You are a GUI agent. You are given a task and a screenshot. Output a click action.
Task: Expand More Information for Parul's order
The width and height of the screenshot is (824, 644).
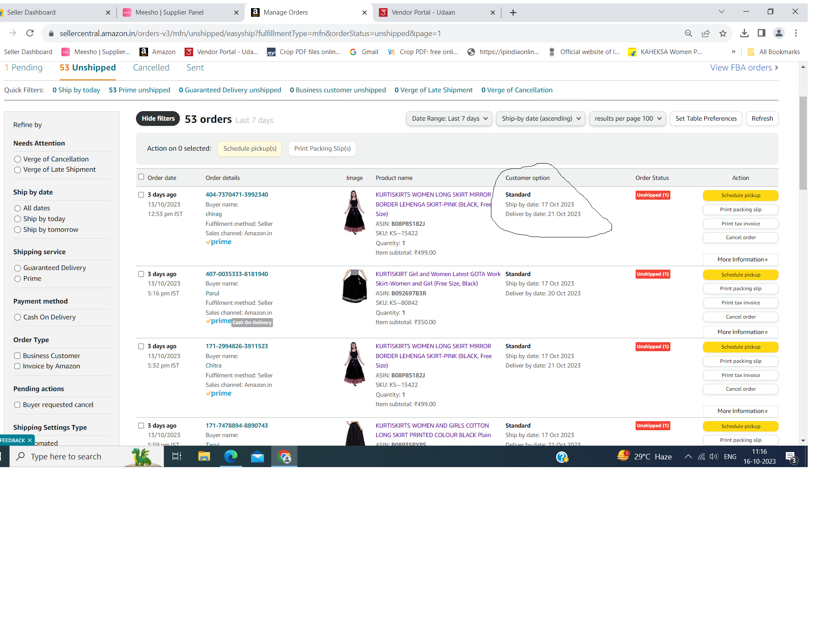(x=741, y=332)
